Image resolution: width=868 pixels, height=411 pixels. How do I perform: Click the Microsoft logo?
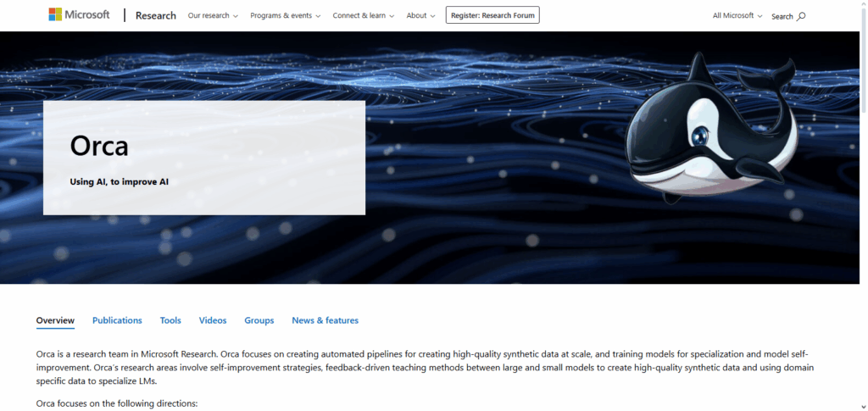[x=79, y=15]
